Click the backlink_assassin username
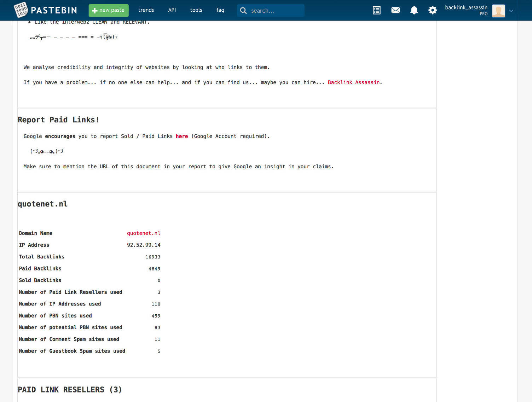 click(x=466, y=7)
